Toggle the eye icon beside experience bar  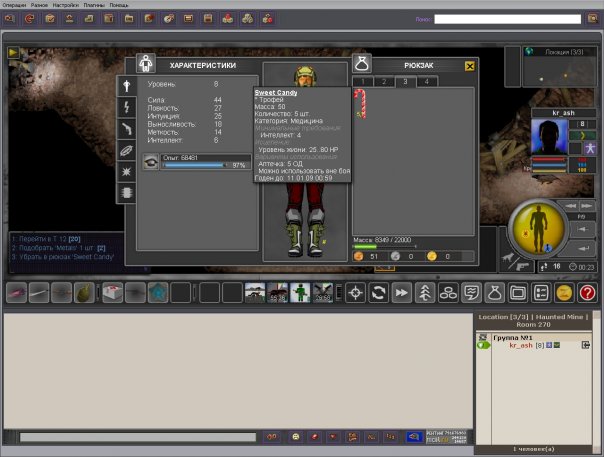pos(151,162)
